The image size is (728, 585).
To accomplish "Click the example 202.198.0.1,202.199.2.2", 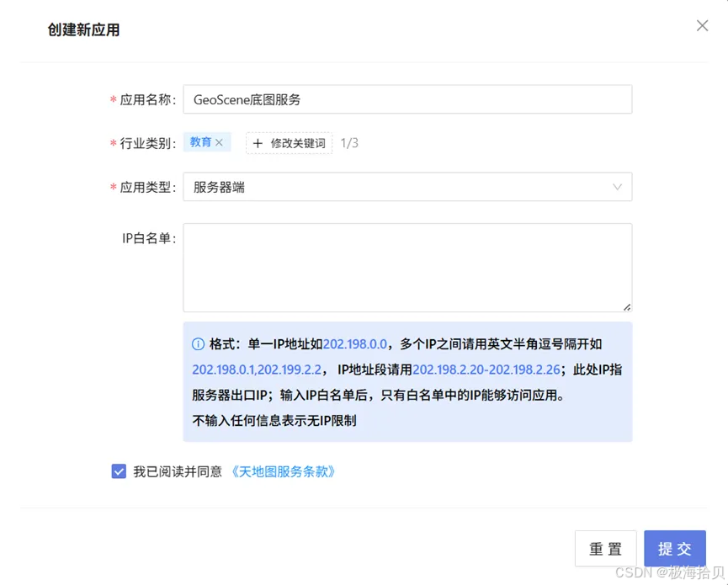I will 257,370.
